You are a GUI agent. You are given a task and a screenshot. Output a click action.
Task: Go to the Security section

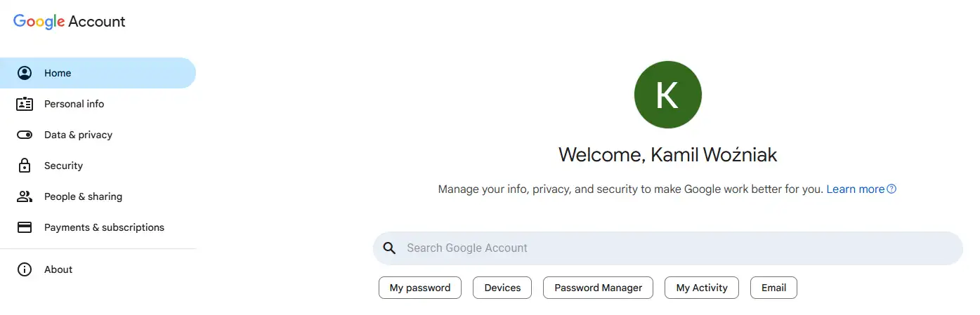coord(63,166)
